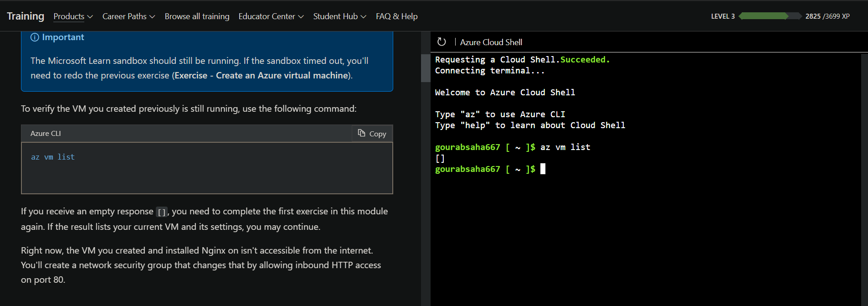
Task: Click the Connecting terminal... line
Action: [490, 71]
